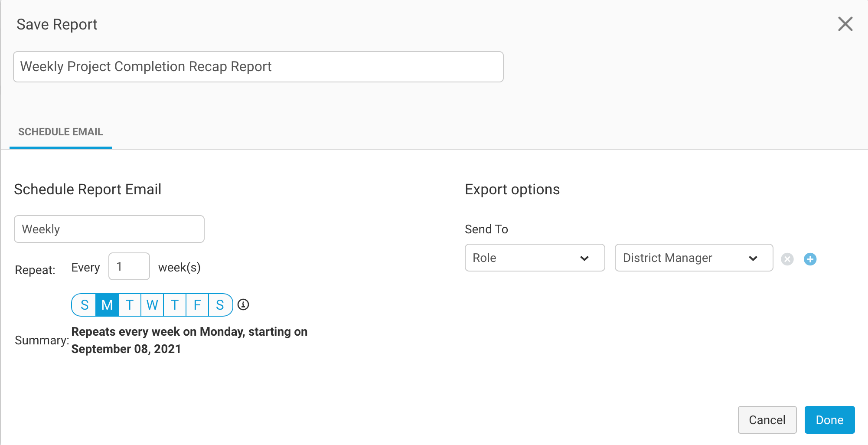Toggle Friday in the schedule days
The width and height of the screenshot is (868, 445).
click(x=198, y=305)
